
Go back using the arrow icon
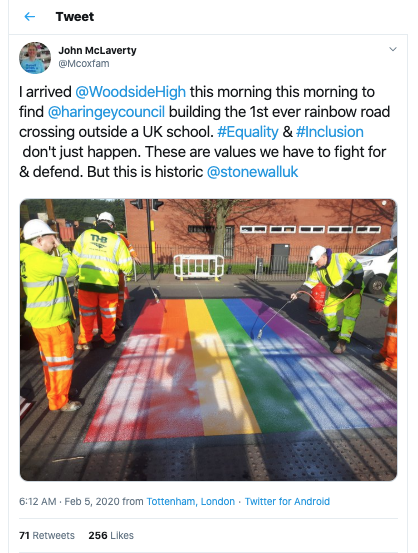(30, 17)
